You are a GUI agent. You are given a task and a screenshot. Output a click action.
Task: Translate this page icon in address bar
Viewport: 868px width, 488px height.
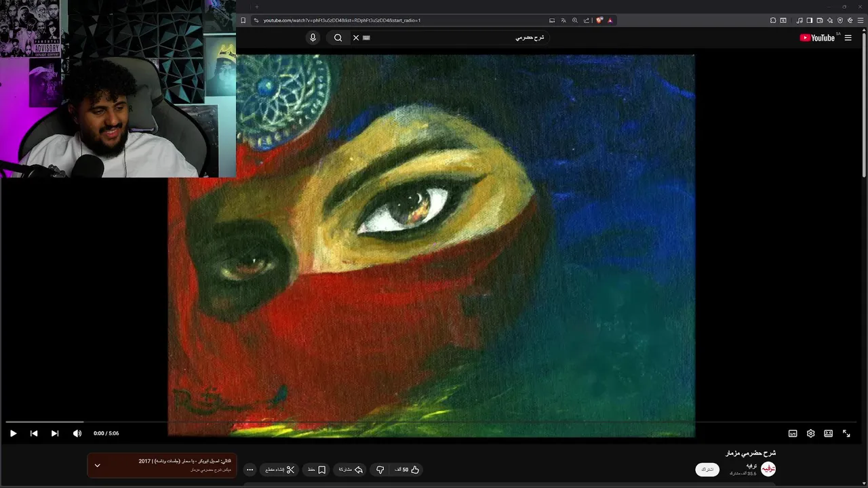coord(564,20)
